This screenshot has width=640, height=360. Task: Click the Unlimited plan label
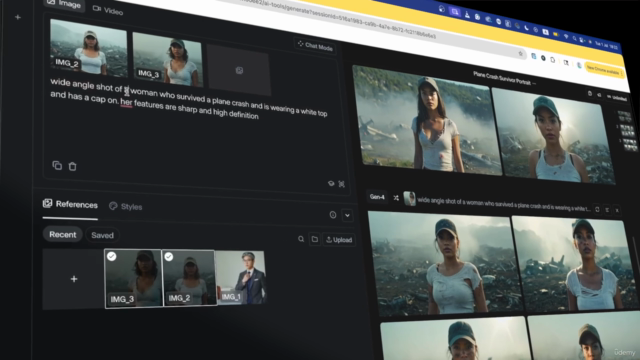(x=618, y=98)
